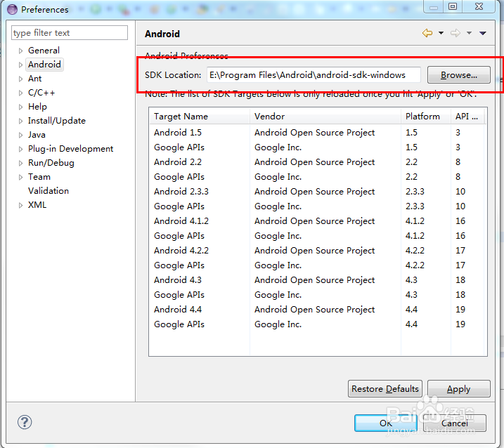Click Browse to choose SDK folder
This screenshot has height=448, width=504.
tap(459, 75)
